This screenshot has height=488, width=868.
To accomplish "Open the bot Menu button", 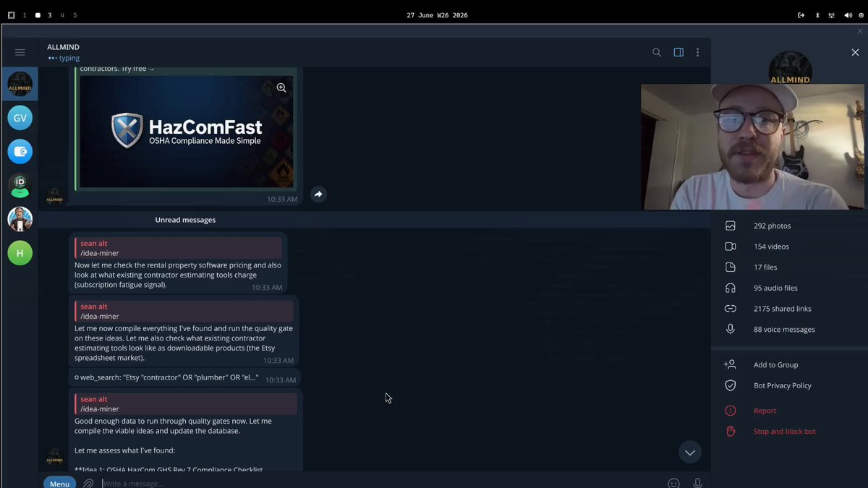I will 59,483.
